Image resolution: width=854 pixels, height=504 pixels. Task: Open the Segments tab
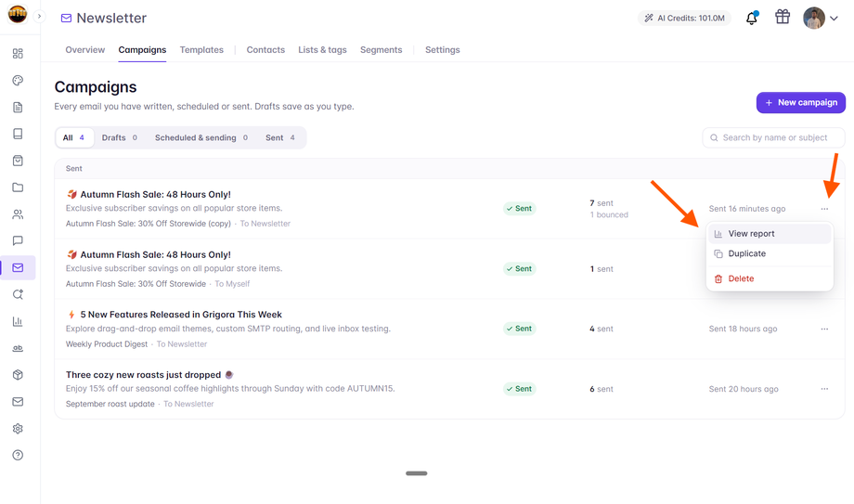382,49
